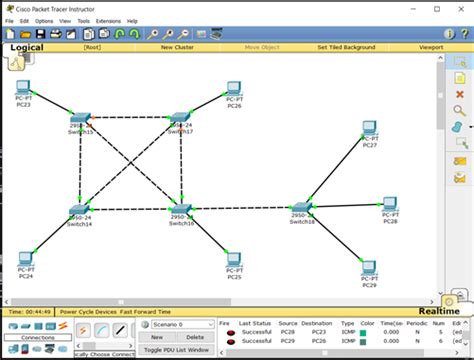Choose the Resize Shape tool
The height and width of the screenshot is (360, 474).
pyautogui.click(x=462, y=143)
